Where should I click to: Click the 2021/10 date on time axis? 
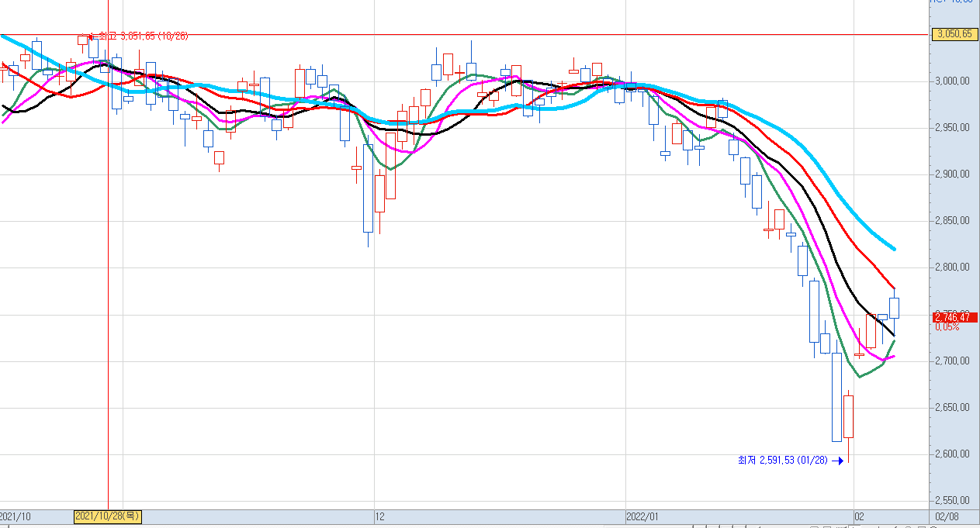(x=16, y=516)
